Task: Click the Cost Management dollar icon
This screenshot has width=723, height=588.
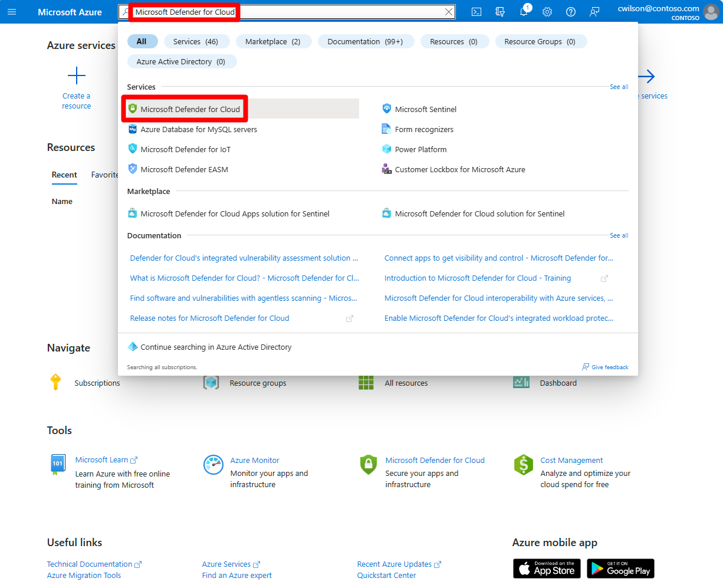Action: coord(524,465)
